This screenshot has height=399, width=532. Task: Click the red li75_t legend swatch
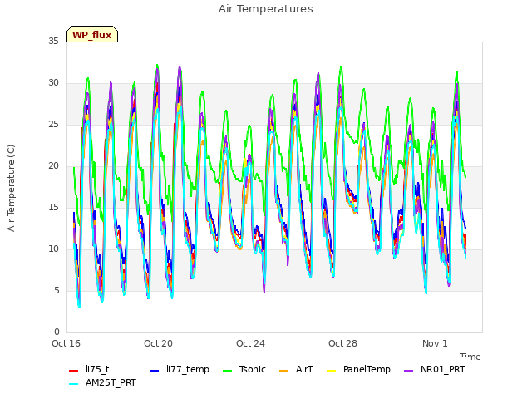pyautogui.click(x=74, y=371)
